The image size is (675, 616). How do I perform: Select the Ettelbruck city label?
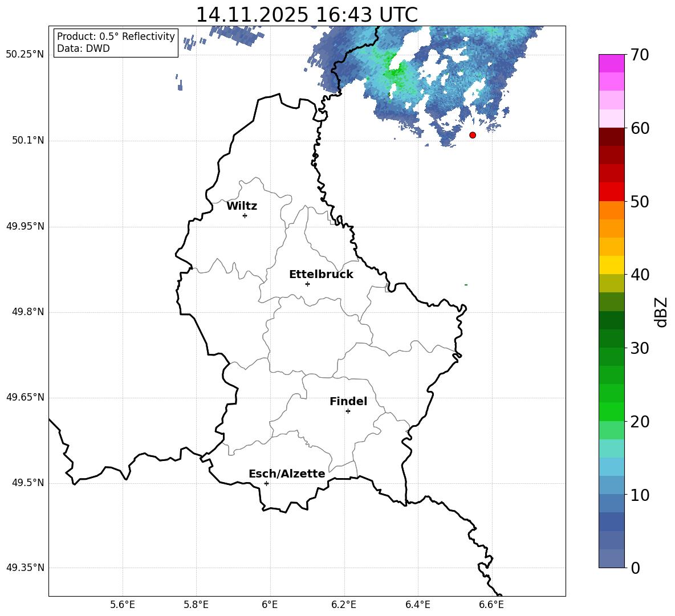click(x=321, y=275)
